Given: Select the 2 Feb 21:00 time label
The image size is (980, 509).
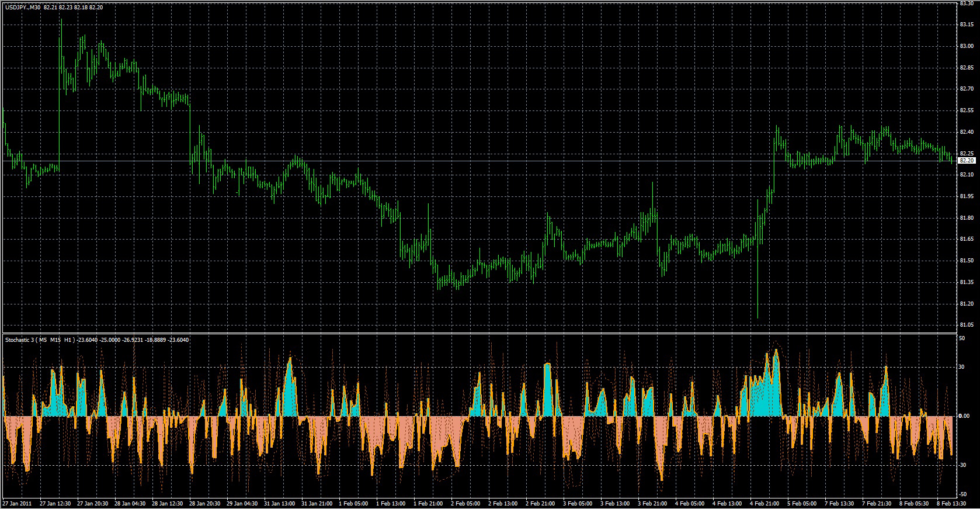Looking at the screenshot, I should 540,503.
